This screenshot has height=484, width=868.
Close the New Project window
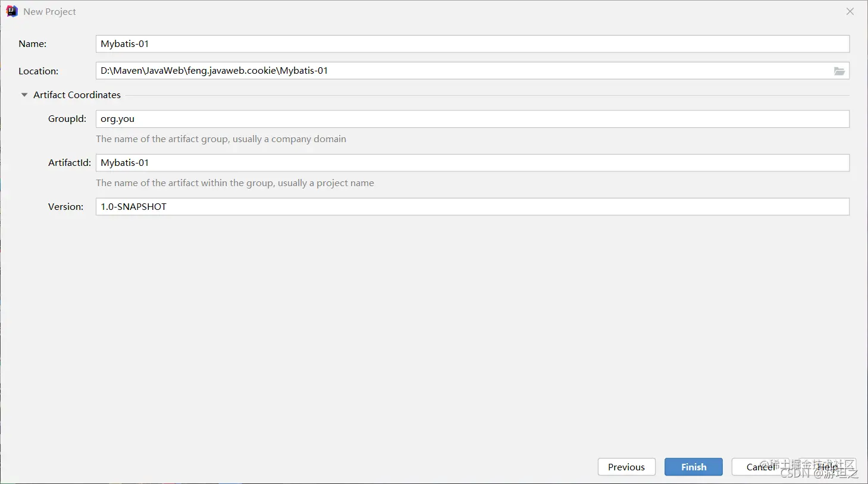(x=850, y=11)
